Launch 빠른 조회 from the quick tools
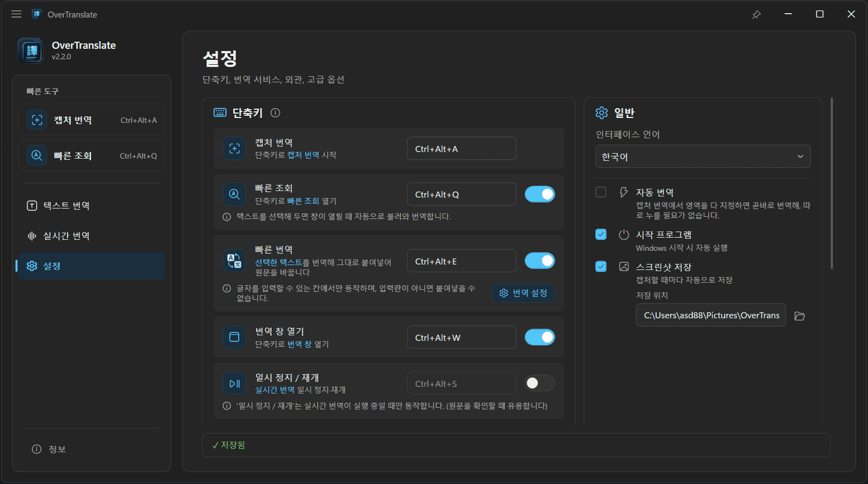The image size is (868, 484). click(x=92, y=156)
